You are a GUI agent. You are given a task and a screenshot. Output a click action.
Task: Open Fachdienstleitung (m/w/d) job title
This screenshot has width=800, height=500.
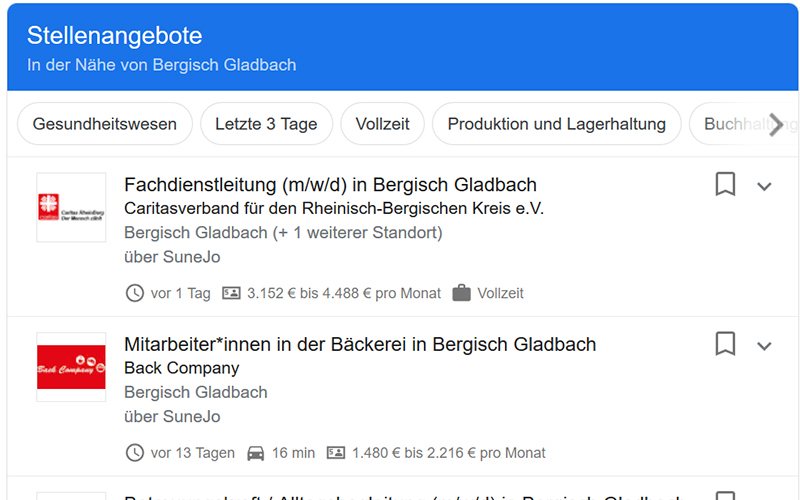(x=330, y=185)
